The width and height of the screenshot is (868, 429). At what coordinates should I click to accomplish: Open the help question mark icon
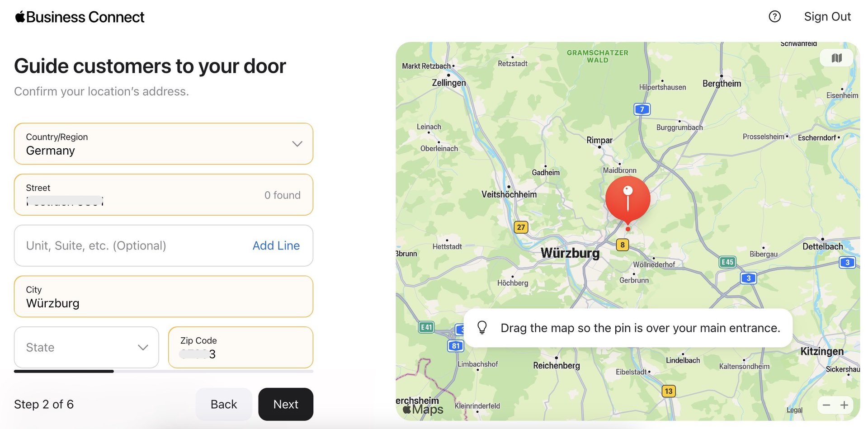[774, 17]
